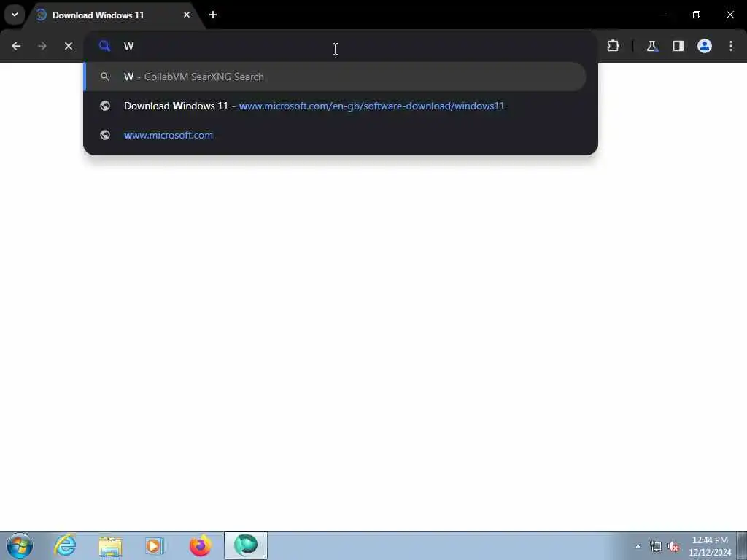Open the tab search dropdown arrow

(x=15, y=15)
